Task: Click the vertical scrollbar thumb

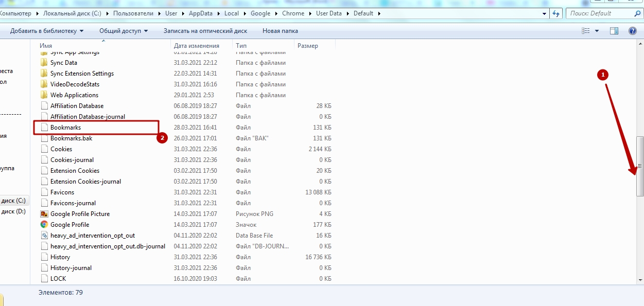Action: (640, 166)
